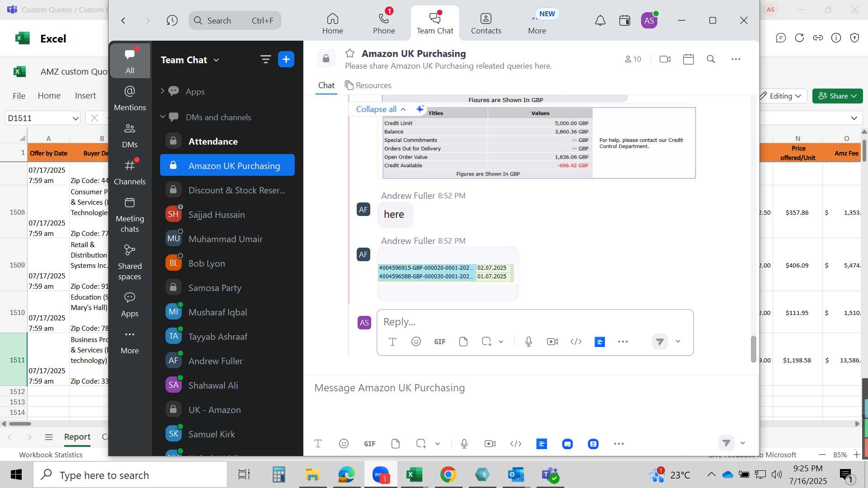Open the Contacts tab
Image resolution: width=868 pixels, height=488 pixels.
(486, 23)
